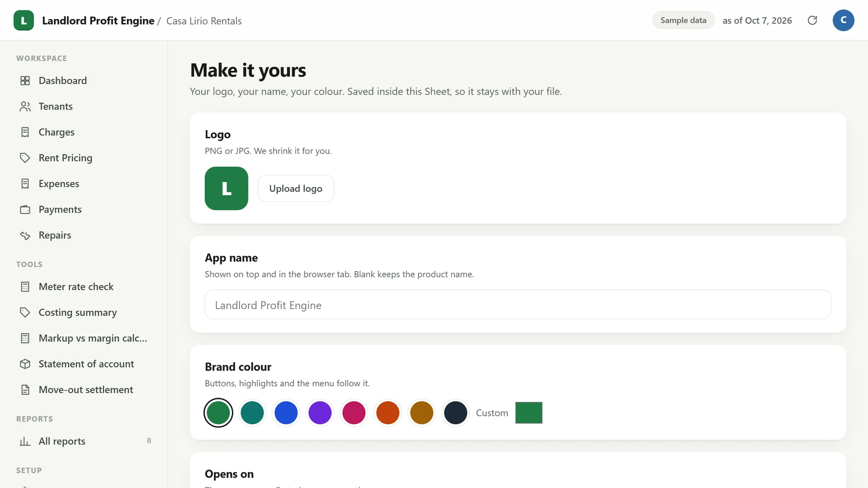
Task: Click the large logo preview tile
Action: [226, 188]
